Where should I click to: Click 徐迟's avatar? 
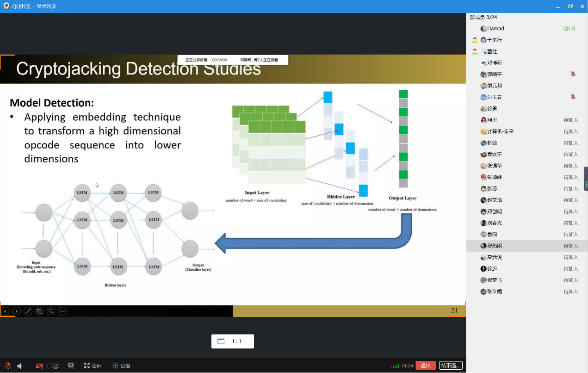pos(483,268)
